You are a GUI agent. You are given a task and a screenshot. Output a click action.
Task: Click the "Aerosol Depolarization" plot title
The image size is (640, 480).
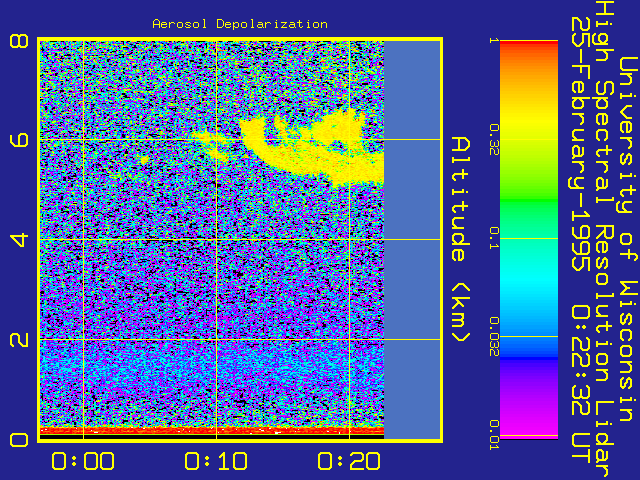(x=240, y=24)
